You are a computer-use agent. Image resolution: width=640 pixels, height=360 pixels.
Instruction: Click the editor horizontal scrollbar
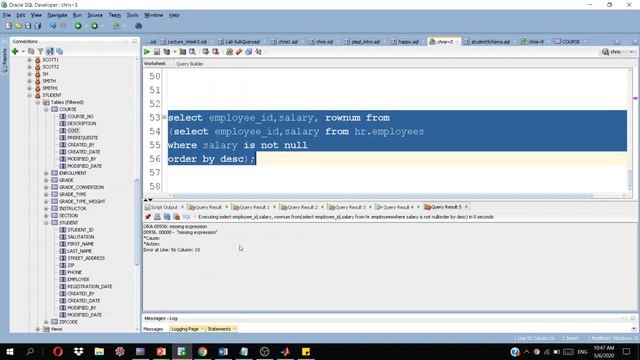point(382,196)
